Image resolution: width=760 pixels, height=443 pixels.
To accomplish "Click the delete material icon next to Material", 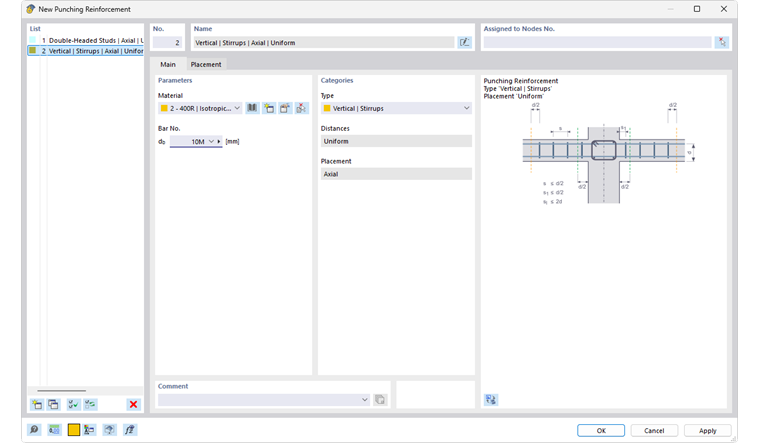I will [301, 108].
